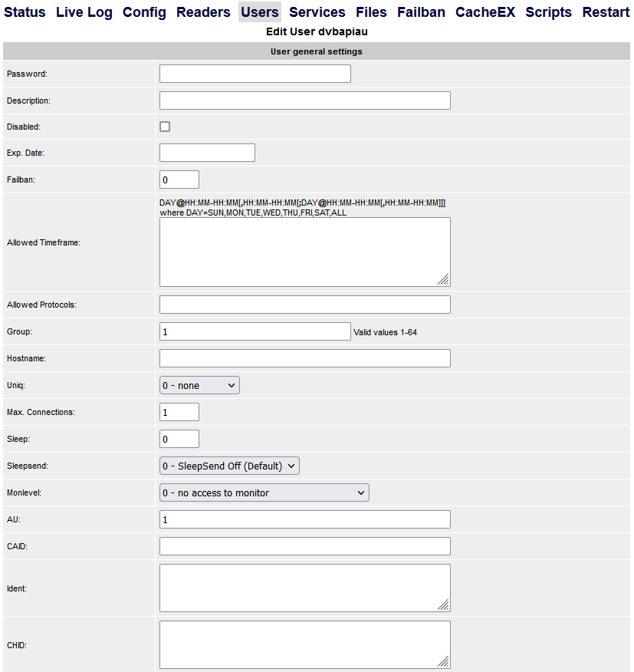Open the Config menu item
634x672 pixels.
coord(144,12)
